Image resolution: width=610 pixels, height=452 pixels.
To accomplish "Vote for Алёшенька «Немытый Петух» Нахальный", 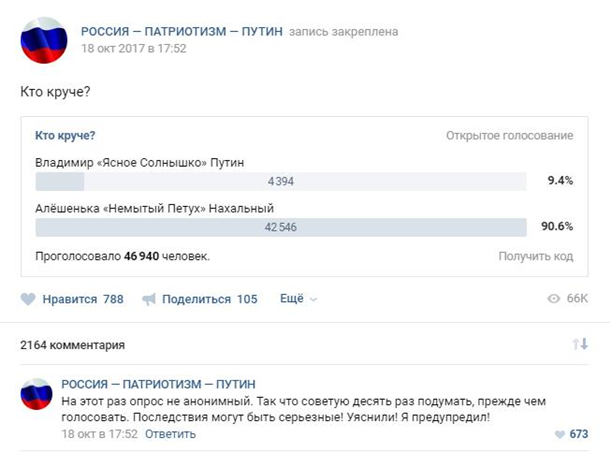I will pos(154,208).
